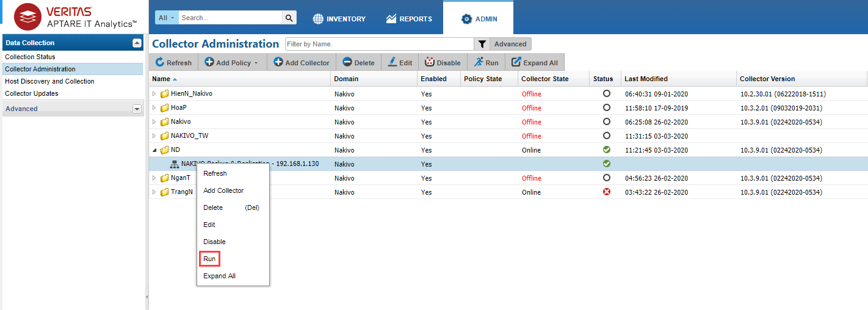Expand the Advanced sidebar section
Image resolution: width=868 pixels, height=310 pixels.
137,109
